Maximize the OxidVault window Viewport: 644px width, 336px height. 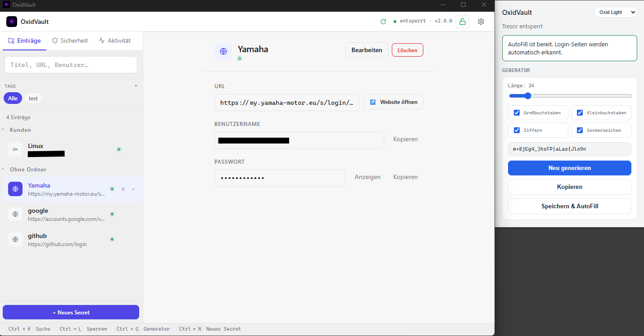(463, 4)
